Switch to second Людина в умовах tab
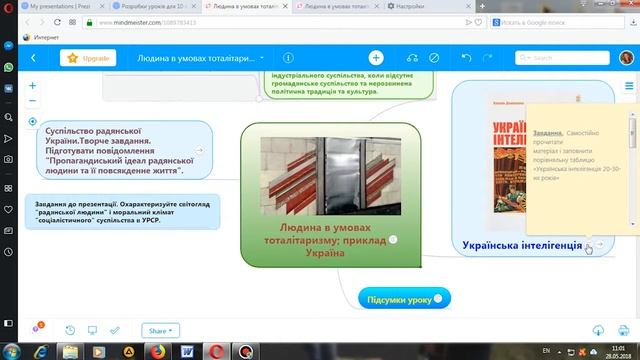Image resolution: width=640 pixels, height=360 pixels. (x=338, y=6)
